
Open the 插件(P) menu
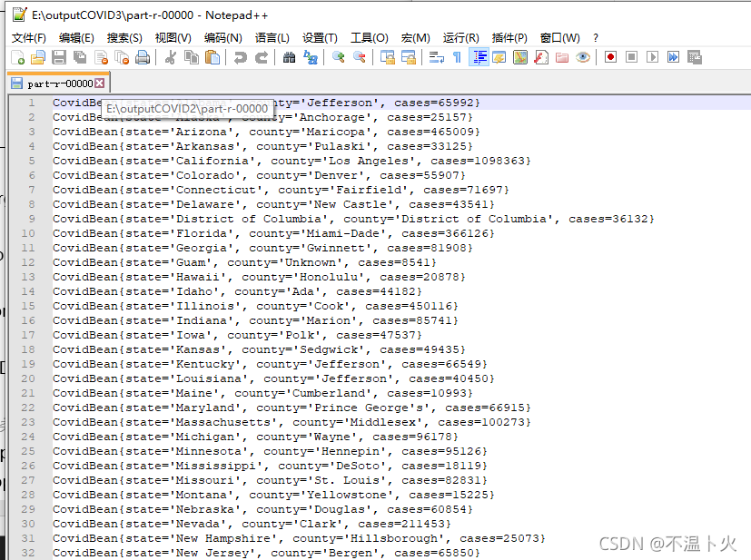click(509, 38)
